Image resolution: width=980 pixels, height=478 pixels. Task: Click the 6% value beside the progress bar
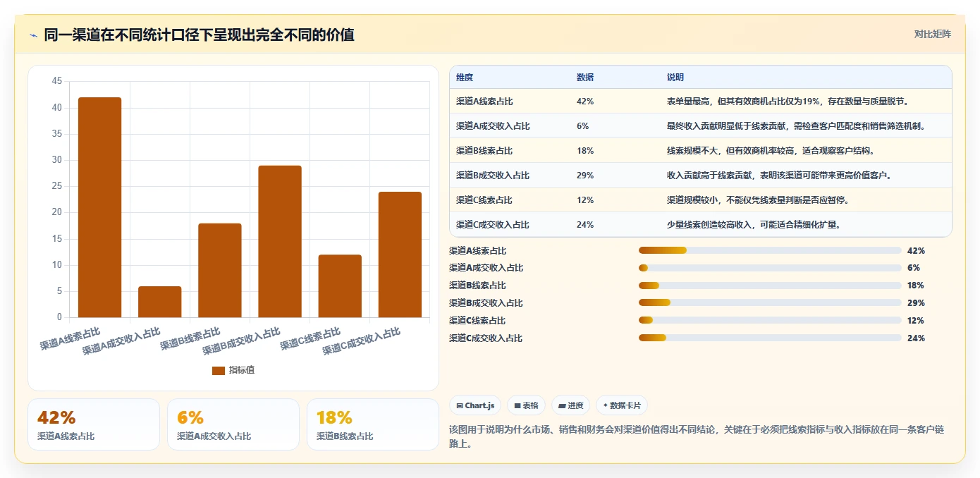pyautogui.click(x=913, y=268)
